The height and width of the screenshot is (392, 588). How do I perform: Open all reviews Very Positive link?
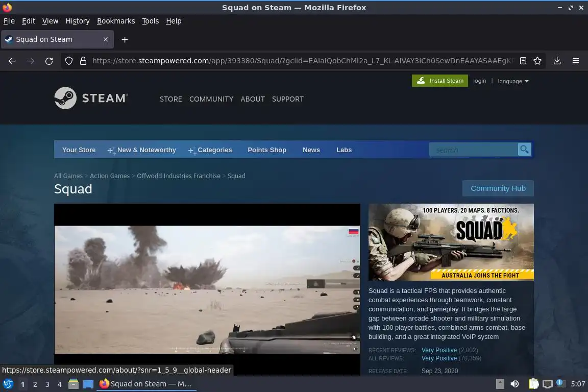pyautogui.click(x=439, y=358)
